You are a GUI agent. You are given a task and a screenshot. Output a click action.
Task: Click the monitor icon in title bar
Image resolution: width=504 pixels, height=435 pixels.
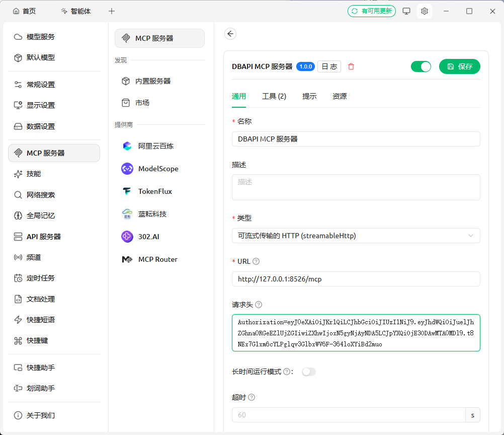[406, 11]
